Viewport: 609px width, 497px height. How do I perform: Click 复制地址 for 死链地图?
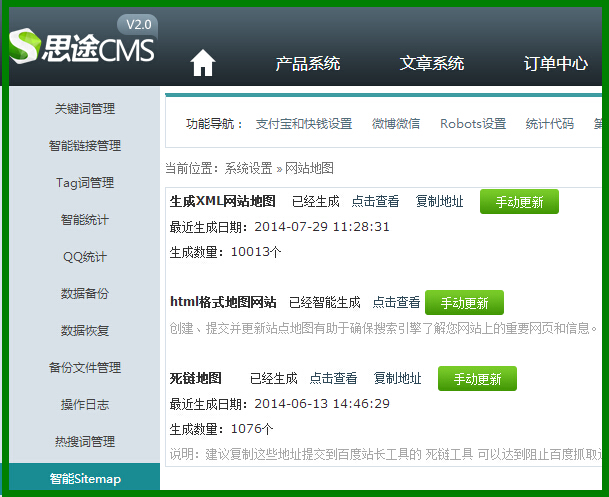(397, 379)
